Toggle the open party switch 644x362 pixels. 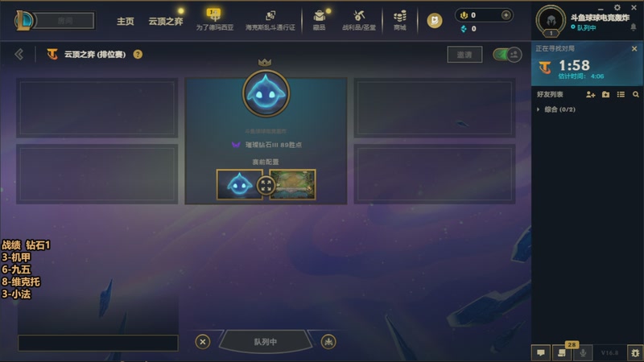coord(508,55)
